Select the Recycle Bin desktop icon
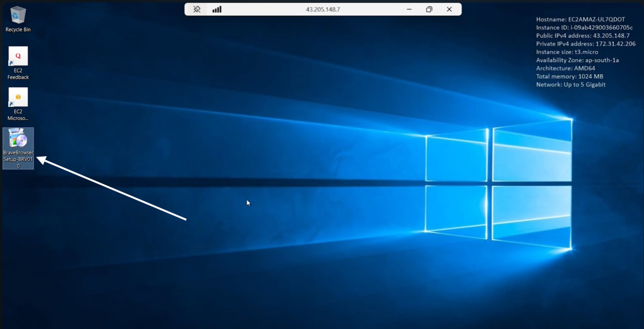Screen dimensions: 644x329 tap(18, 19)
